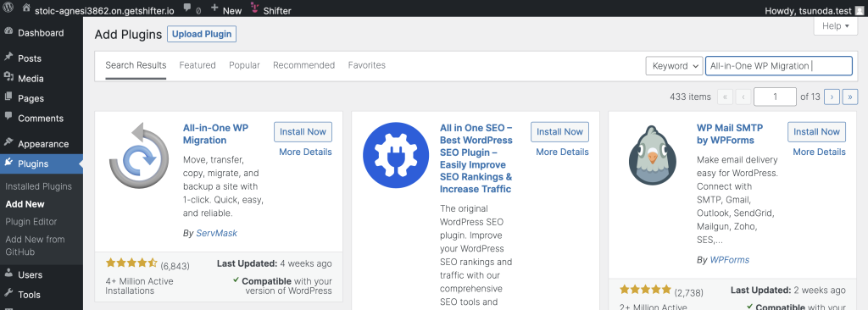Open Posts menu label
Viewport: 868px width, 310px height.
pyautogui.click(x=30, y=58)
